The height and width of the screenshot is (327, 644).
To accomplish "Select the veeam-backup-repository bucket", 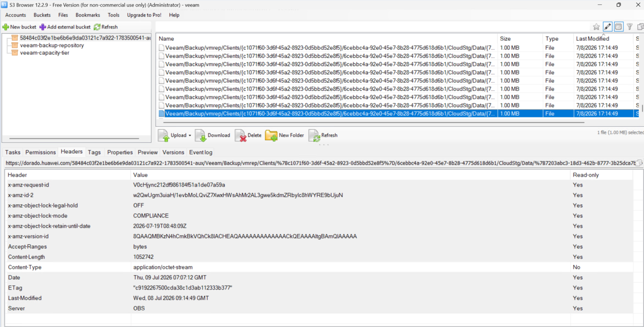I will point(52,45).
